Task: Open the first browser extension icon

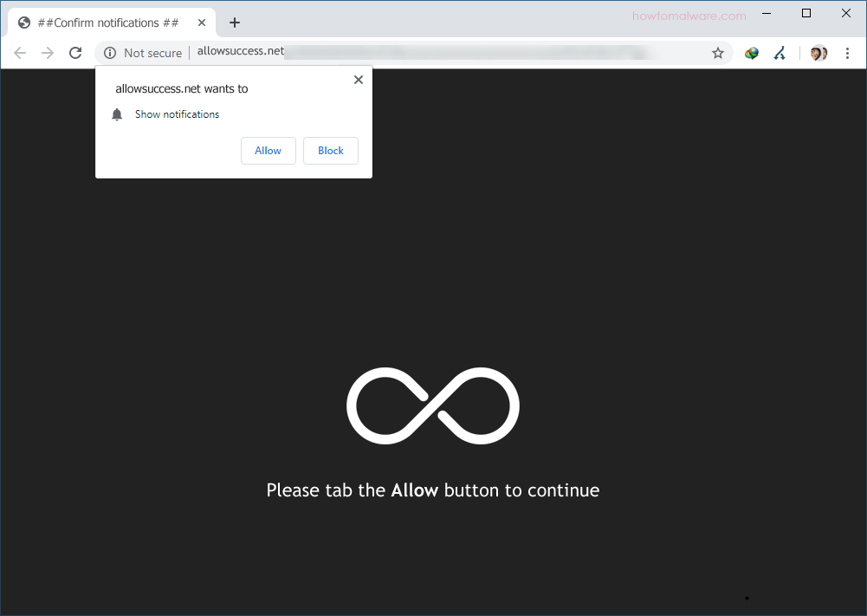Action: pos(751,53)
